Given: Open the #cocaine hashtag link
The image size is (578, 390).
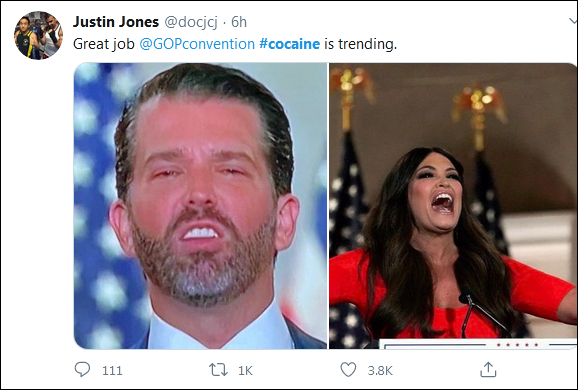Looking at the screenshot, I should [x=289, y=44].
